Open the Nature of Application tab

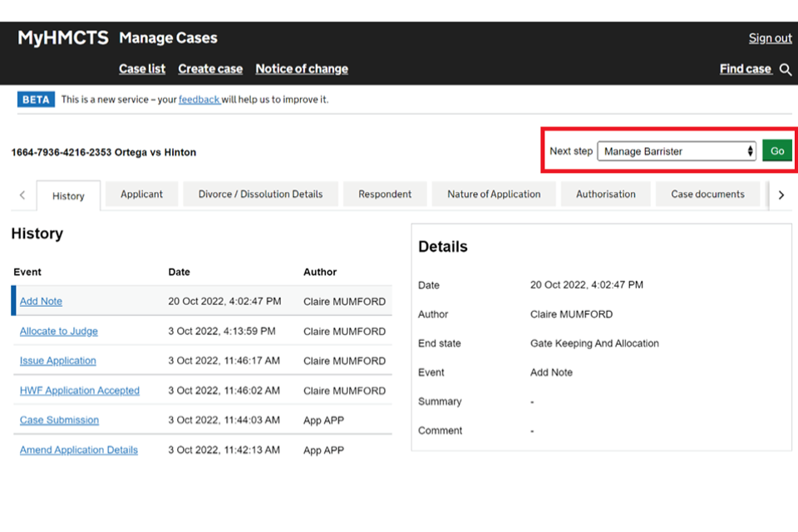494,195
